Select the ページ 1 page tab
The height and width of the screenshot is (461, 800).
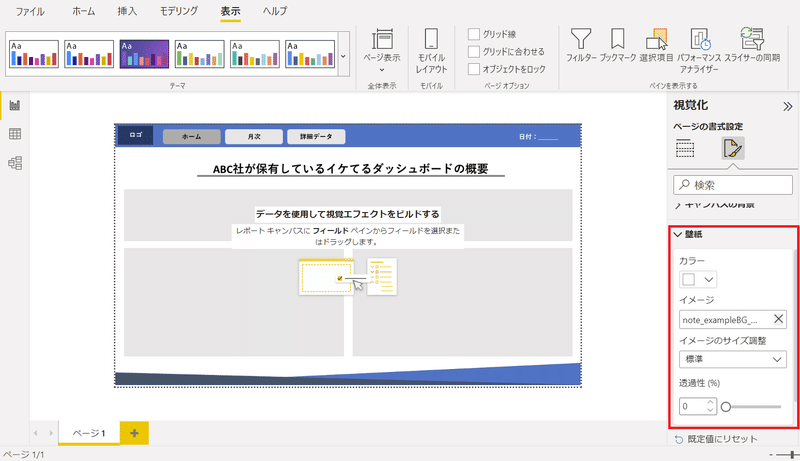(89, 433)
